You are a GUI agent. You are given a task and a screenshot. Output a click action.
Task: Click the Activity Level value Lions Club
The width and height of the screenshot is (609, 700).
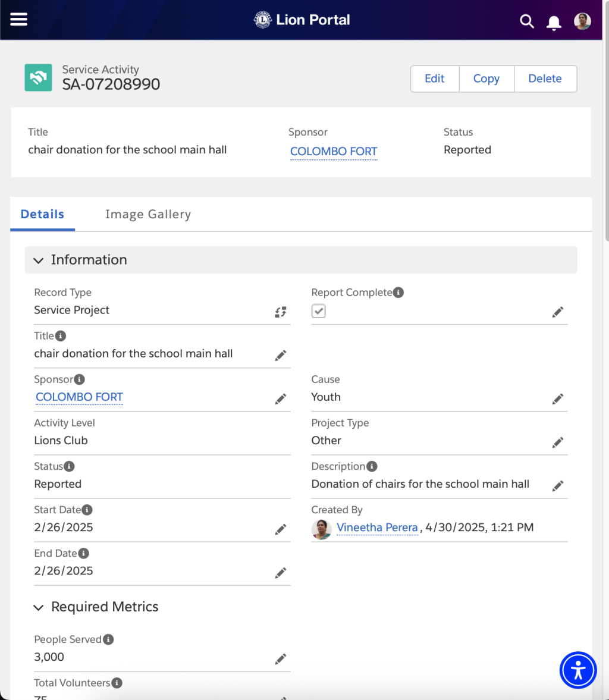tap(61, 441)
